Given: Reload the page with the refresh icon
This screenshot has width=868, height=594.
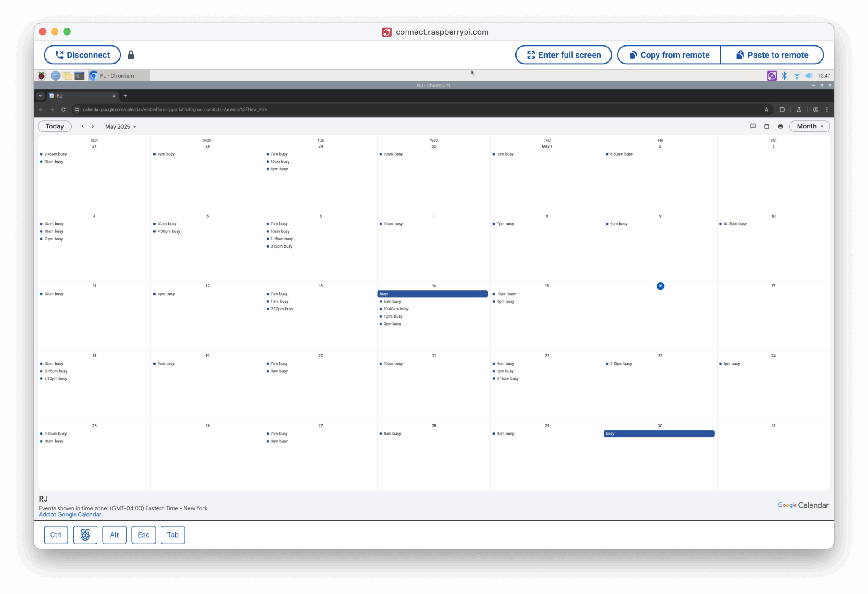Looking at the screenshot, I should pos(64,109).
